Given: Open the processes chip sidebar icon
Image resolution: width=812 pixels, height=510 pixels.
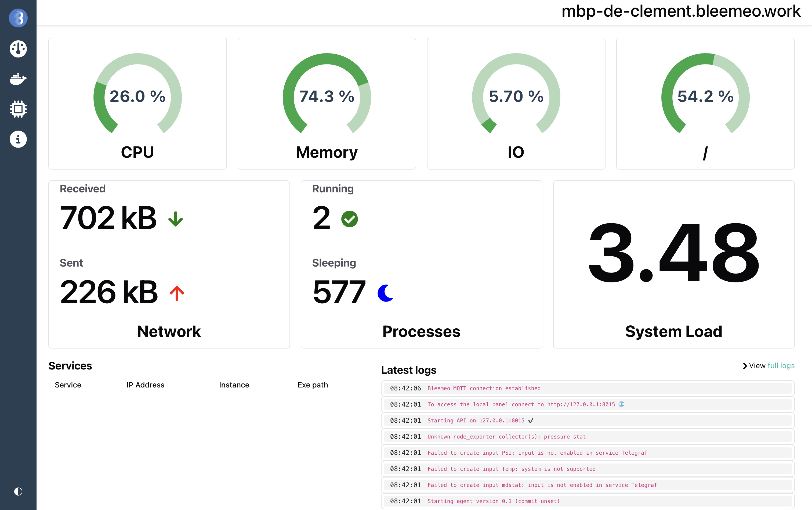Looking at the screenshot, I should pos(18,109).
